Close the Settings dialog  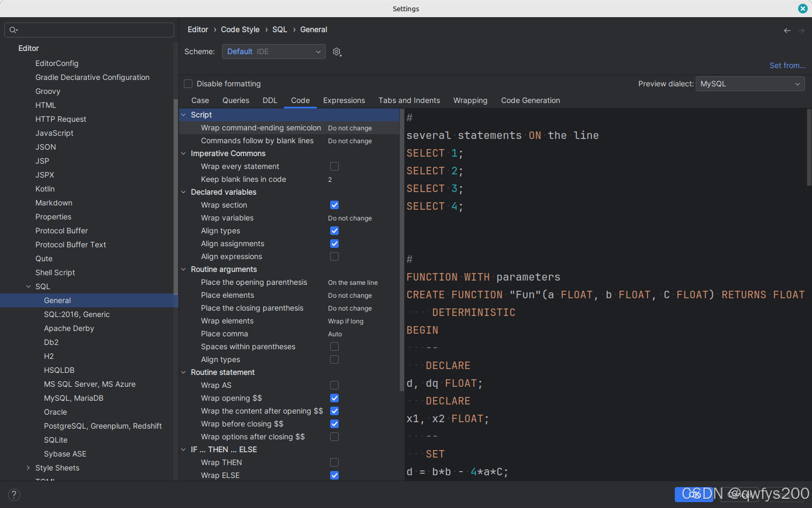coord(802,9)
